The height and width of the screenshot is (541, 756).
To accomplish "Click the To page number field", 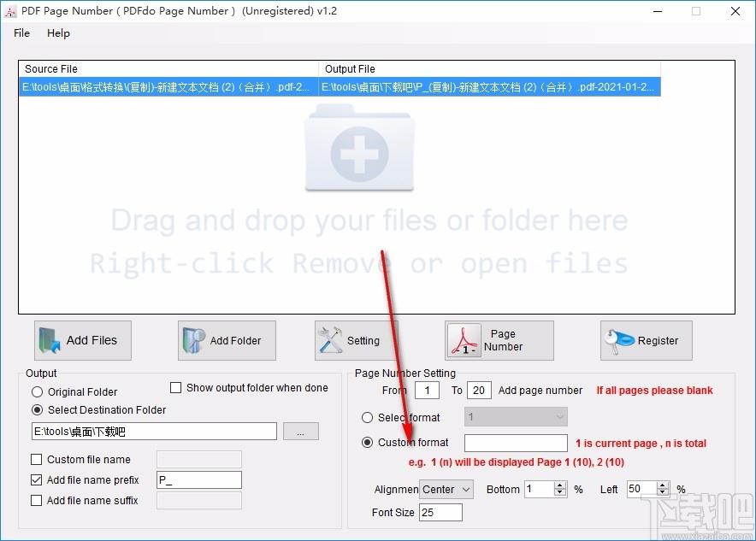I will (x=479, y=391).
